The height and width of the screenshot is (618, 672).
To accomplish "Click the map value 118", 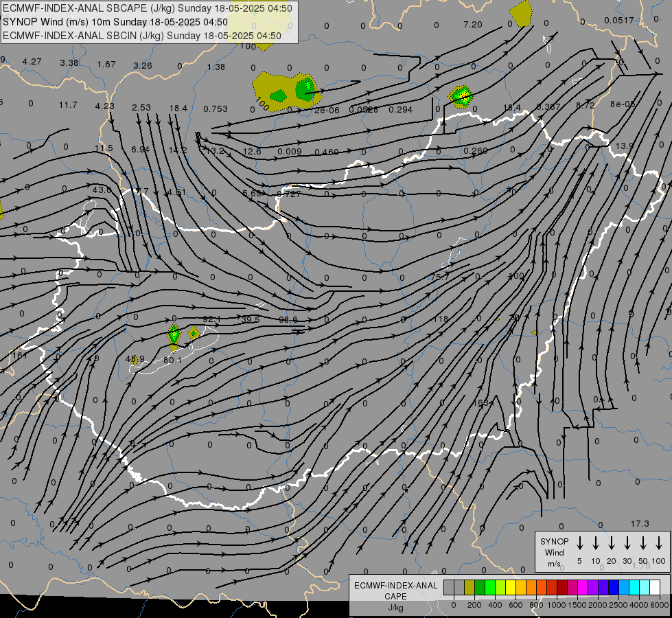I will (x=441, y=319).
